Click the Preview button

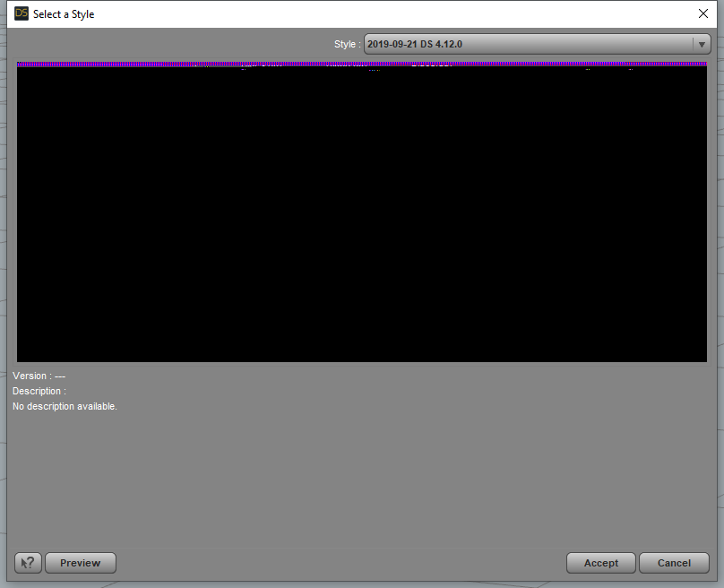[81, 563]
